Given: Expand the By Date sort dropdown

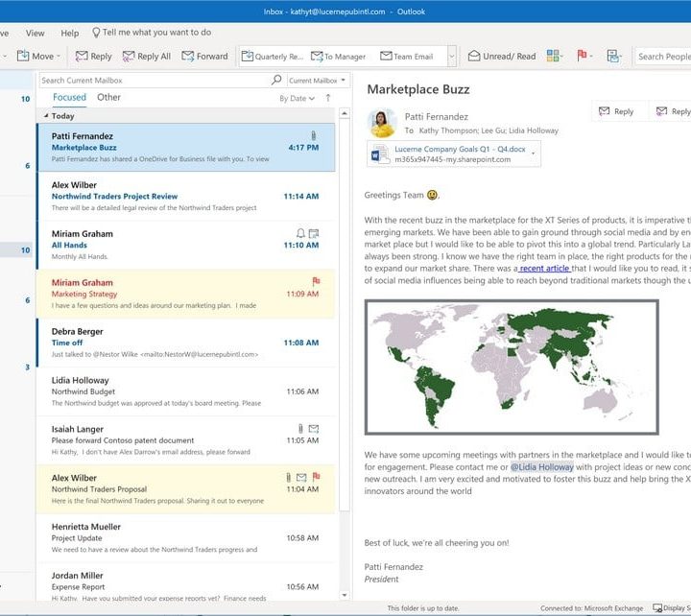Looking at the screenshot, I should click(x=297, y=98).
